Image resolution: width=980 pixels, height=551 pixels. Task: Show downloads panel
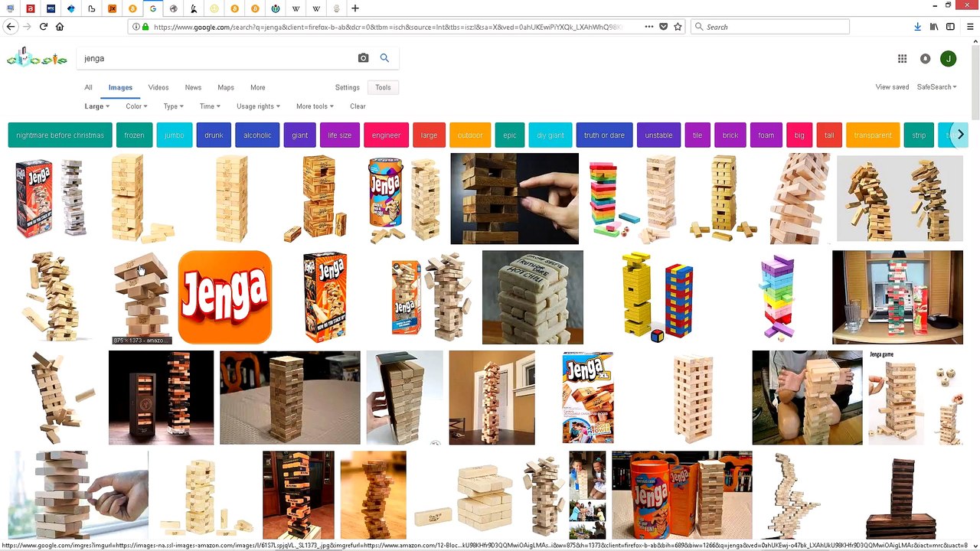coord(917,27)
